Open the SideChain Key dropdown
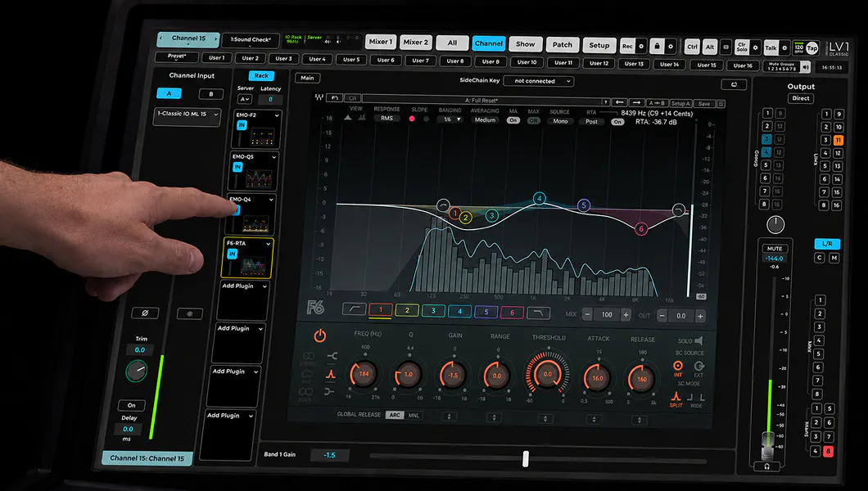This screenshot has height=491, width=868. coord(540,81)
